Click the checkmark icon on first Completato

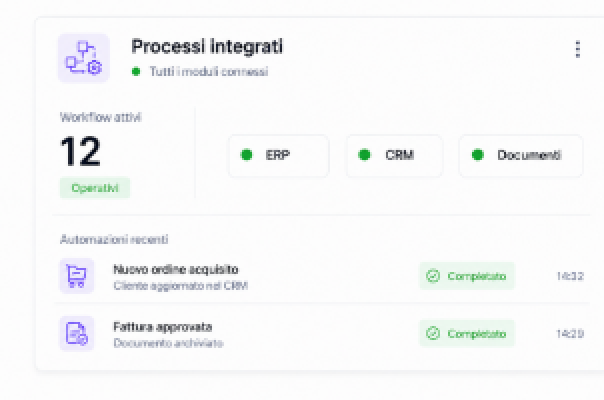tap(433, 276)
